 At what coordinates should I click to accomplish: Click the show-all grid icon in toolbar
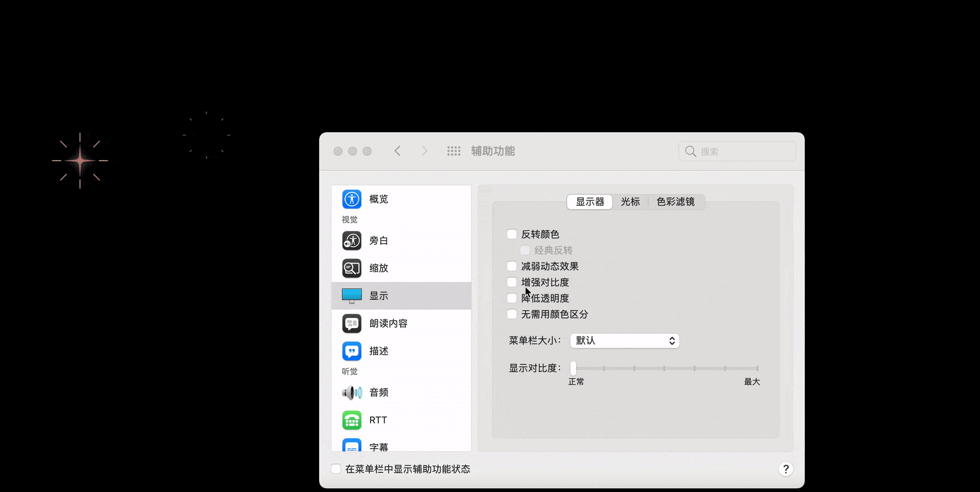click(x=454, y=151)
